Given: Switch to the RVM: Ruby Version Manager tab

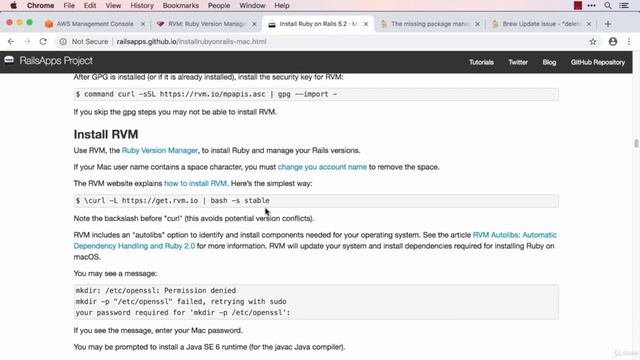Looking at the screenshot, I should click(207, 24).
